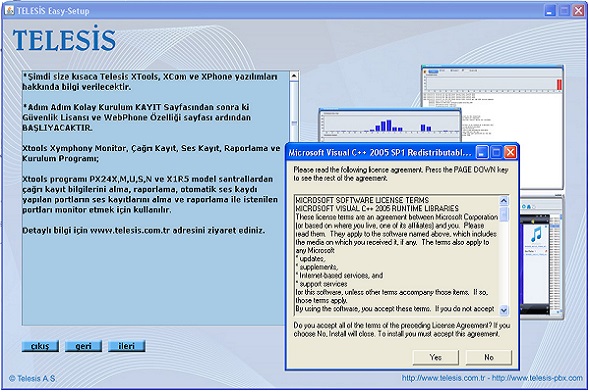Viewport: 590px width, 392px height.
Task: Click the license text scroll down arrow
Action: coord(503,310)
